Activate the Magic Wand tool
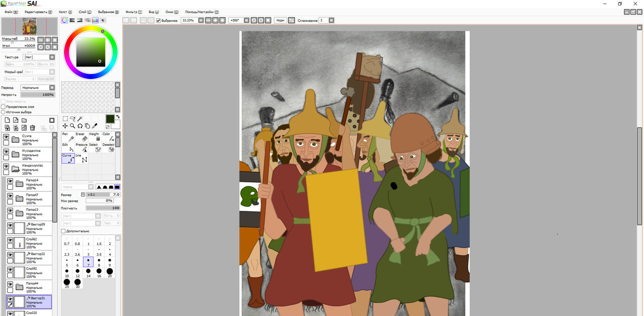The height and width of the screenshot is (316, 644). click(80, 119)
